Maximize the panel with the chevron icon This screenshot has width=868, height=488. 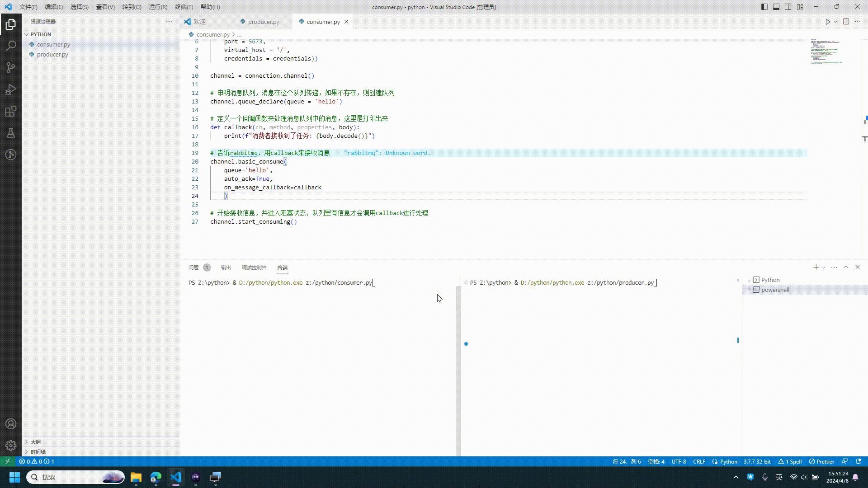point(845,267)
